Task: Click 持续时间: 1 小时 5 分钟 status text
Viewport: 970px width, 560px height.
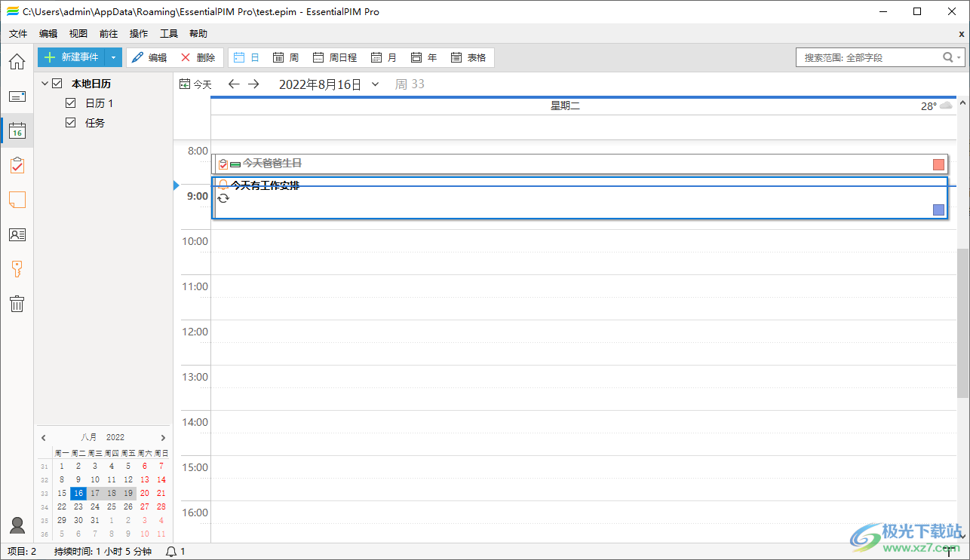Action: (x=103, y=552)
